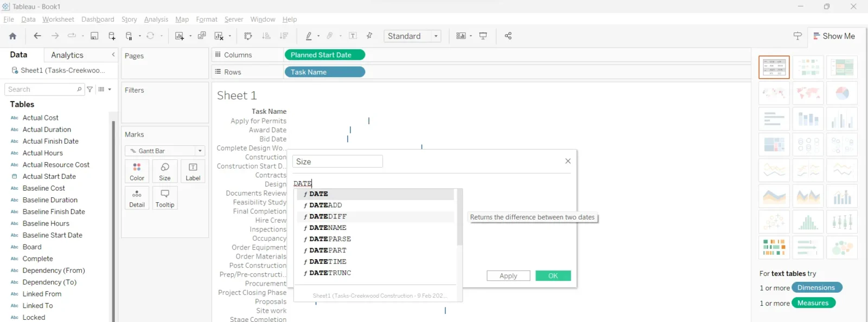
Task: Toggle the Show Me panel
Action: (x=834, y=36)
